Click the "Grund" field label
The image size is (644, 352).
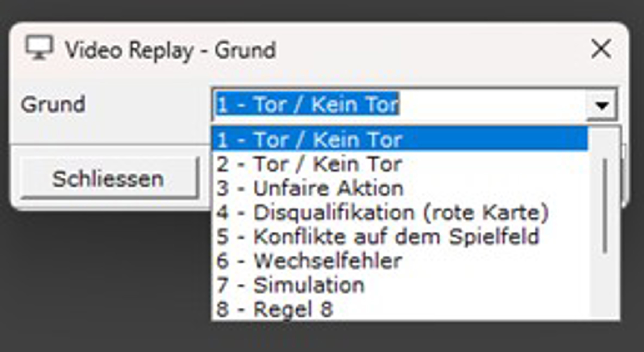pyautogui.click(x=53, y=104)
